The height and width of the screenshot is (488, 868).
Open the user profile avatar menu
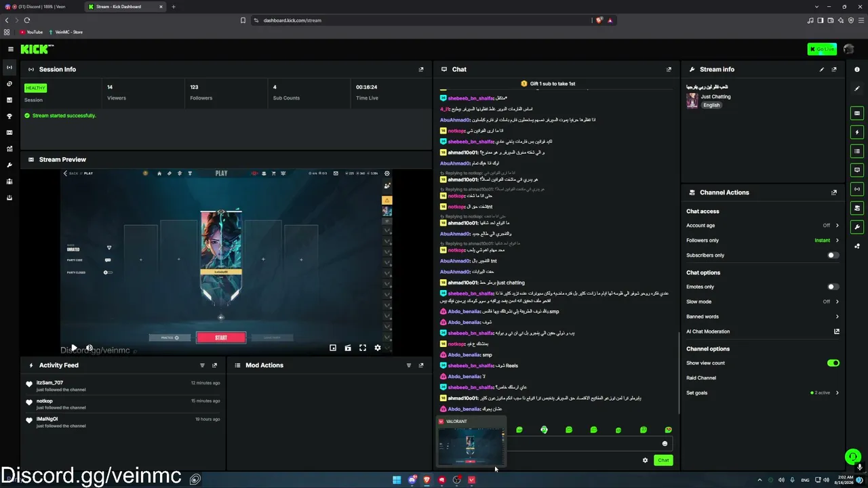pyautogui.click(x=848, y=49)
